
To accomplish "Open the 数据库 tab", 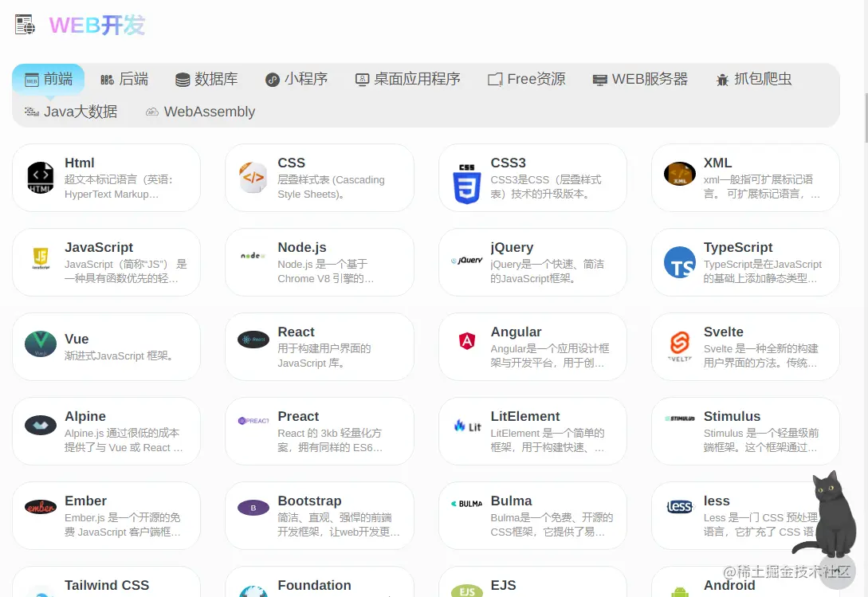I will coord(206,79).
